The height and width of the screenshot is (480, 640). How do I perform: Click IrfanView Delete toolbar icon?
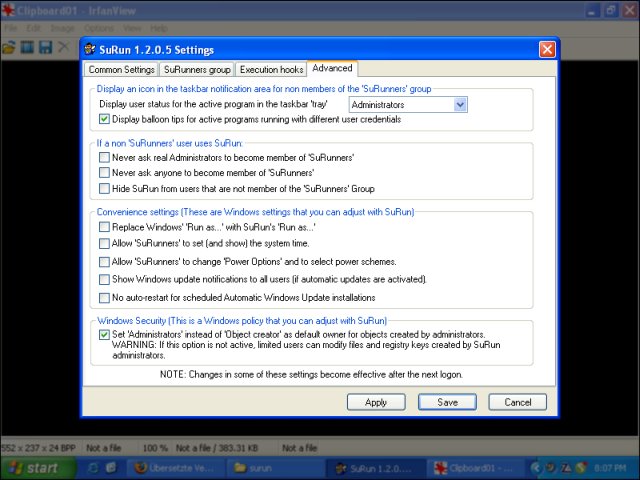tap(63, 47)
